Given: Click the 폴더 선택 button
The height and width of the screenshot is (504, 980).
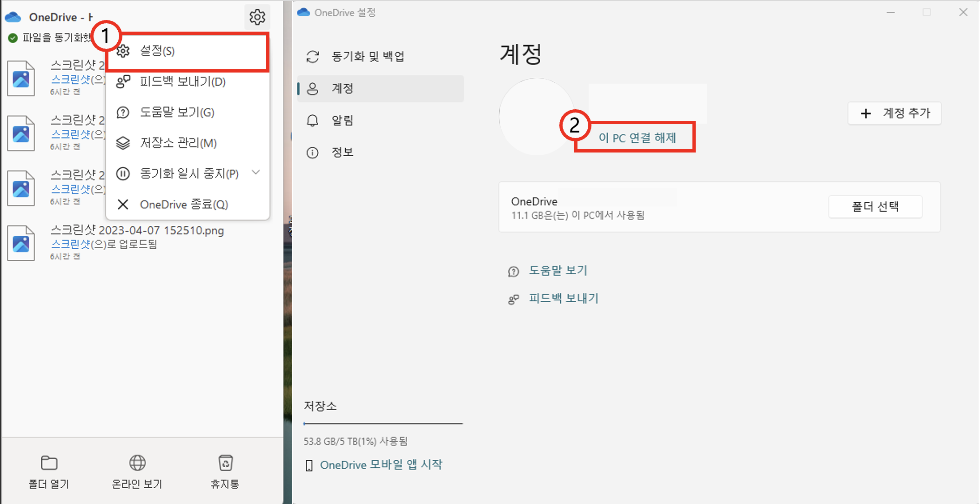Looking at the screenshot, I should [875, 206].
